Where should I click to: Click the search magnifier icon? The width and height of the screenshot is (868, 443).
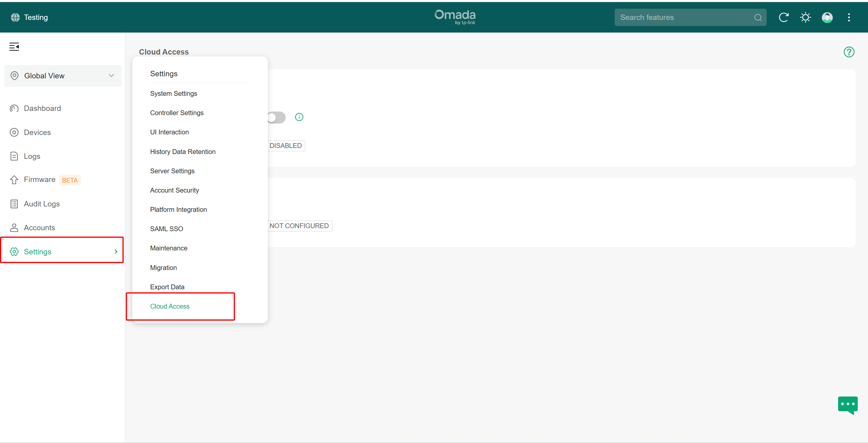tap(758, 17)
